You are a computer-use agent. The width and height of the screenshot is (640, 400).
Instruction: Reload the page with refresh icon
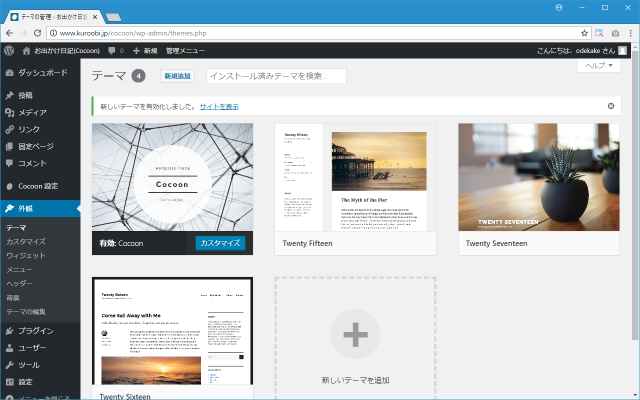[x=37, y=33]
